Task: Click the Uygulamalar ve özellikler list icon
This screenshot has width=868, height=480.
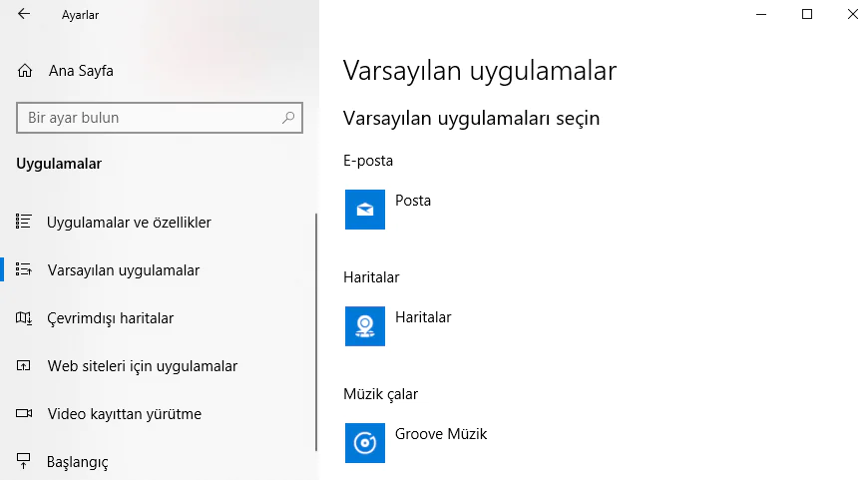Action: point(26,222)
